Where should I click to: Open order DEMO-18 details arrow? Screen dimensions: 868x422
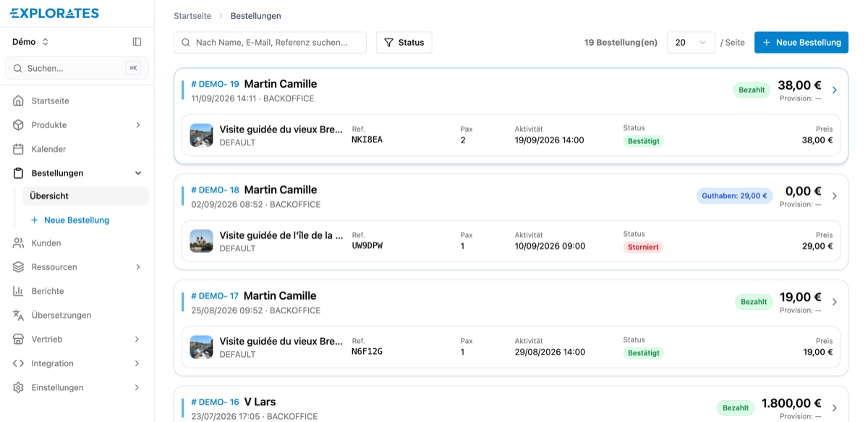(834, 196)
